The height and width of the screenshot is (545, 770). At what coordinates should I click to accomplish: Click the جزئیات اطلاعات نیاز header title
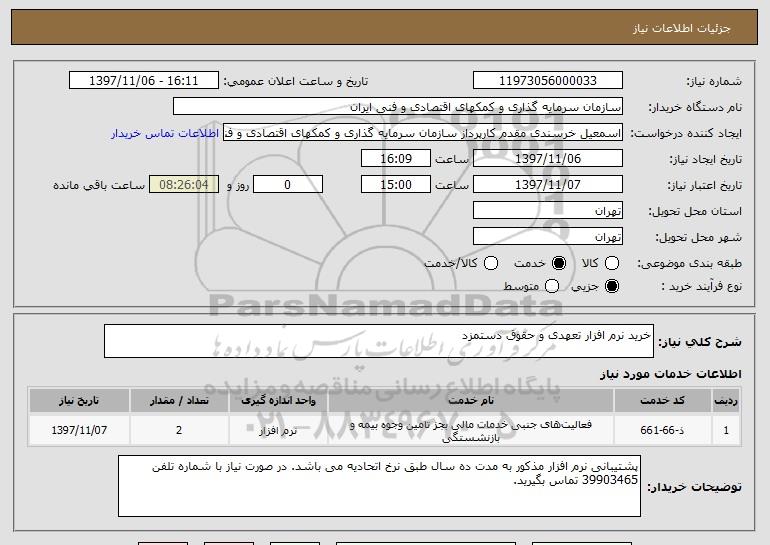(682, 28)
